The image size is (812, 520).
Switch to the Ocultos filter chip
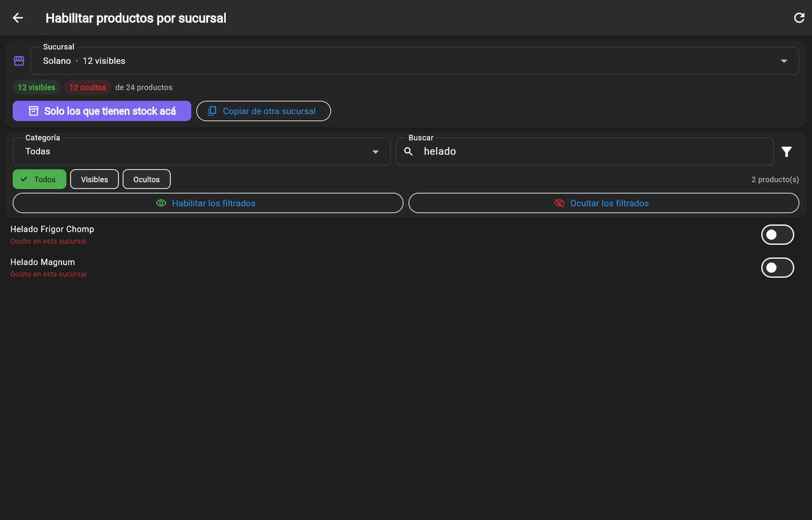(147, 179)
